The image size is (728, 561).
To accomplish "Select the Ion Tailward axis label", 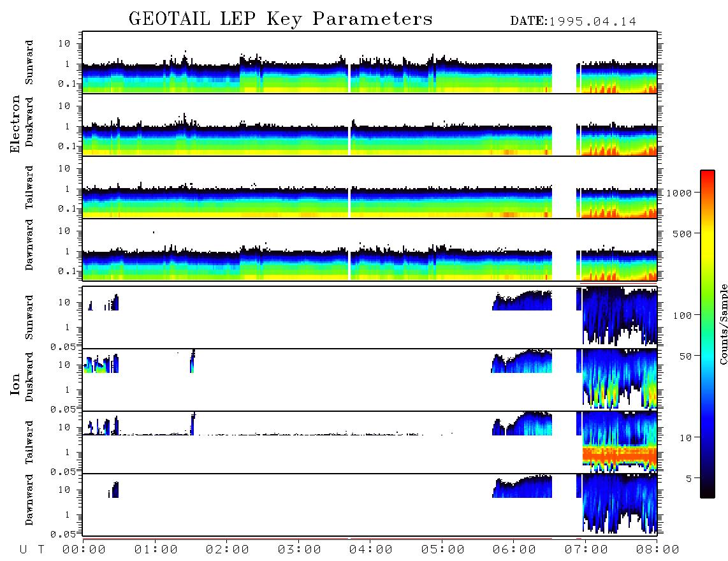I will click(x=29, y=442).
